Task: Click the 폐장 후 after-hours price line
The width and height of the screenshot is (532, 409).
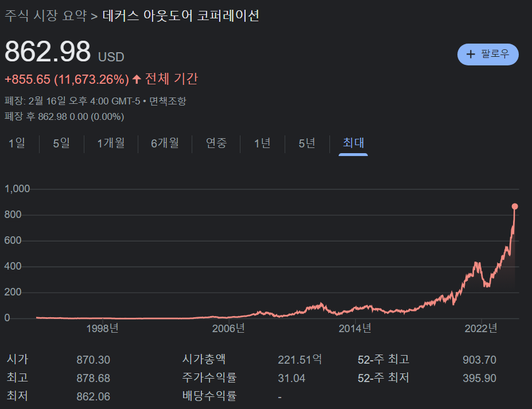Action: click(64, 116)
